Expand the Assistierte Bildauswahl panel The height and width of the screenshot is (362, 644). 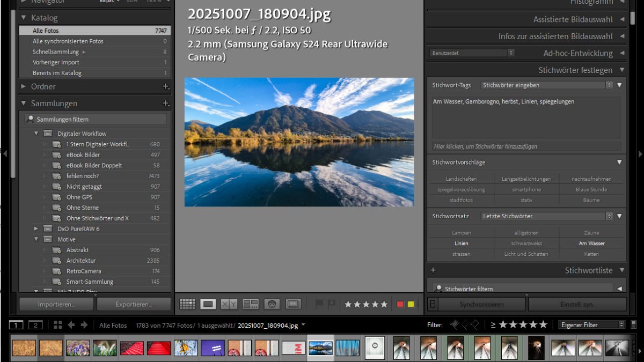point(621,19)
